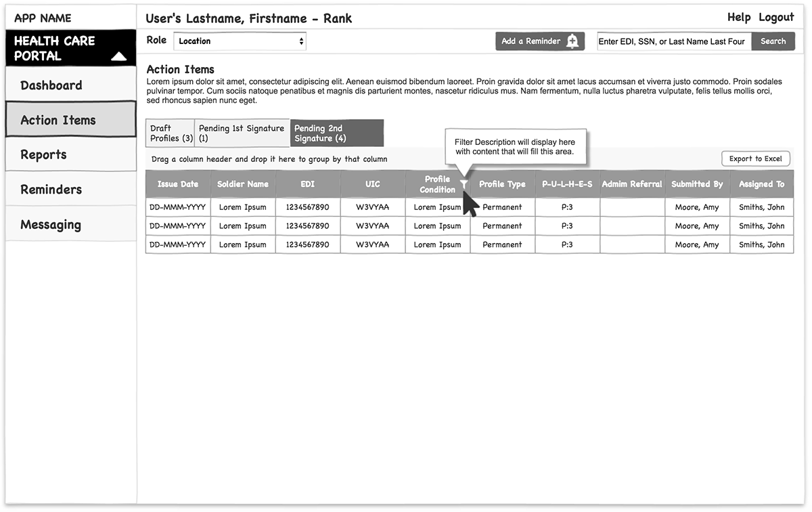
Task: Open the Reminders section
Action: (51, 189)
